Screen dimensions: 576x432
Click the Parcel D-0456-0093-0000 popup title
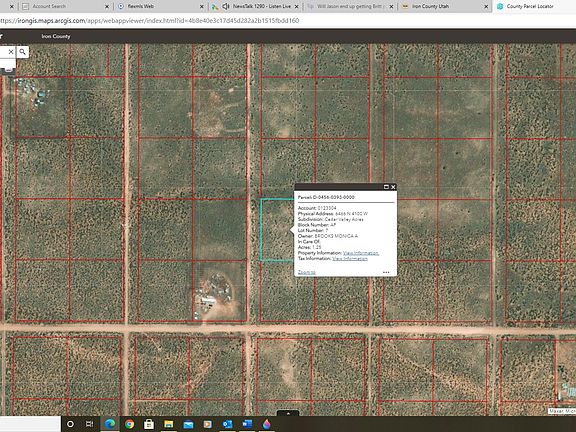(x=326, y=197)
